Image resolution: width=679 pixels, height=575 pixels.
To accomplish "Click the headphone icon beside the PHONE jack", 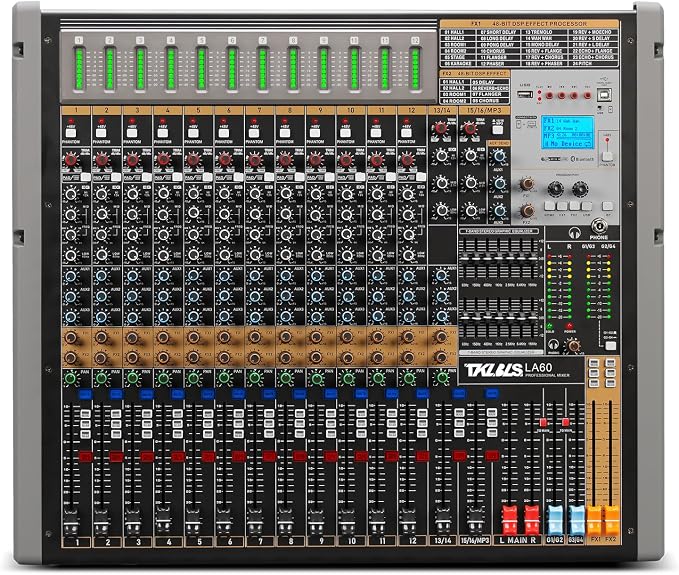I will [575, 233].
